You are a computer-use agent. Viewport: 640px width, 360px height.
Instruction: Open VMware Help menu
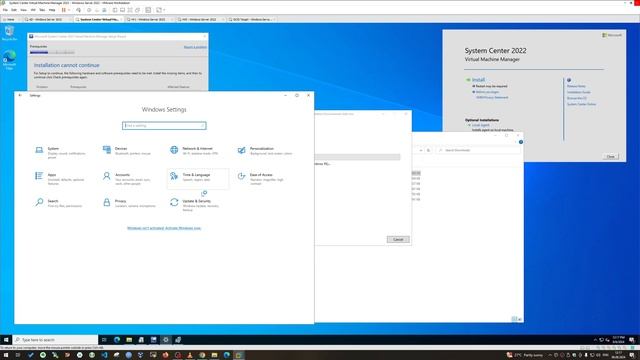pyautogui.click(x=52, y=10)
